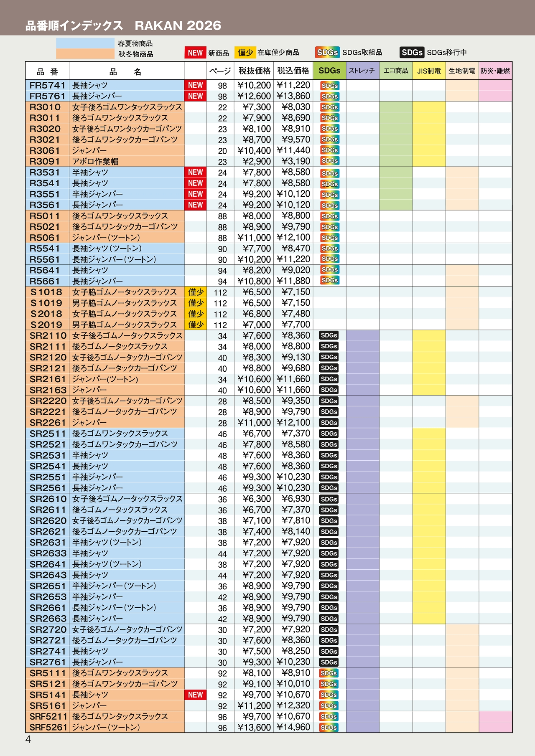Screen dimensions: 535x756
Task: Click the black SDGs移行中 legend badge
Action: point(412,53)
